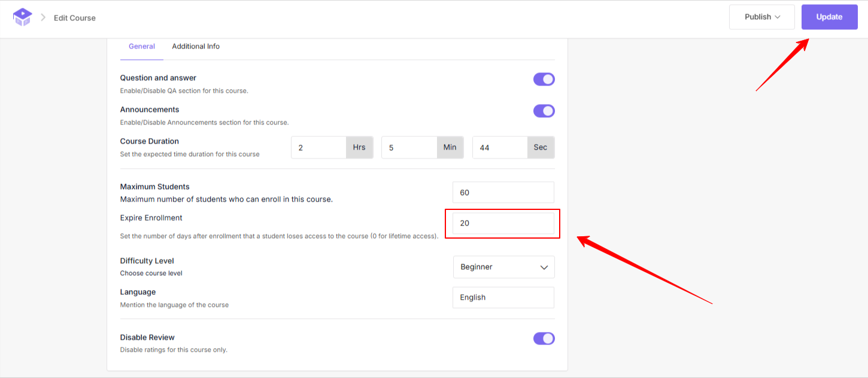Click 'Enable/Disable Announcements section' description
This screenshot has width=868, height=378.
(205, 123)
